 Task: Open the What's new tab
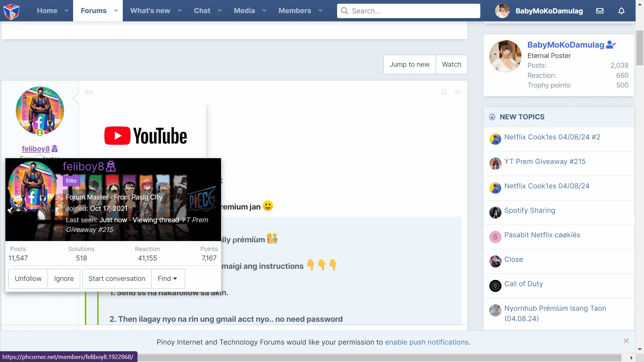(x=150, y=11)
